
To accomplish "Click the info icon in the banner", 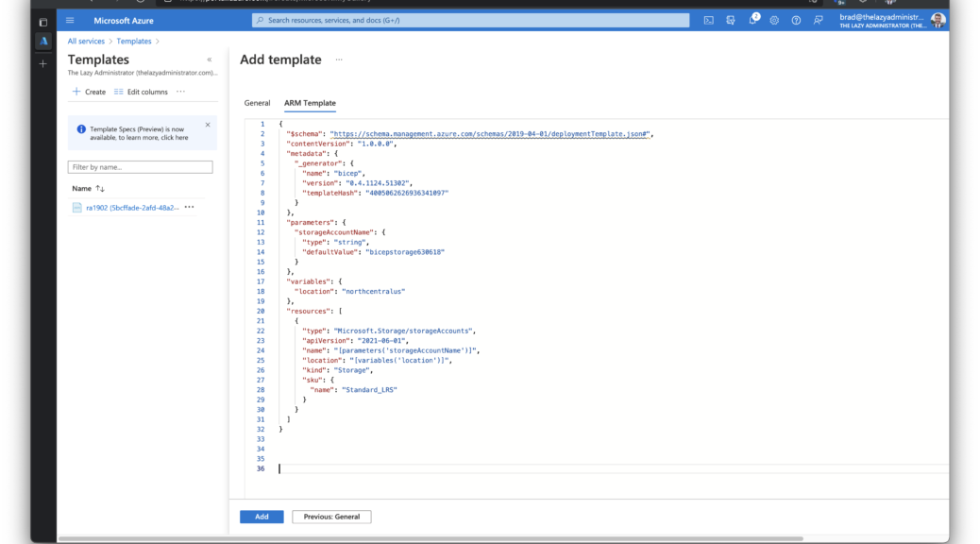I will [81, 129].
